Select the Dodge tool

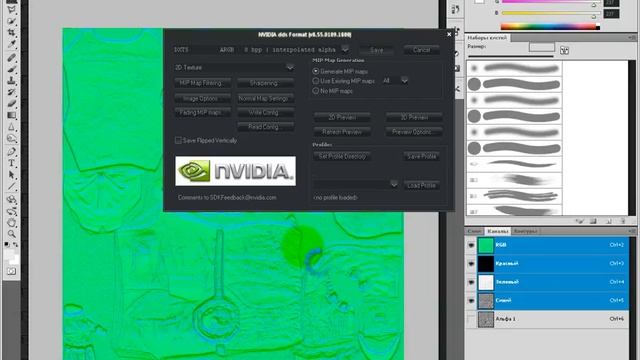11,139
